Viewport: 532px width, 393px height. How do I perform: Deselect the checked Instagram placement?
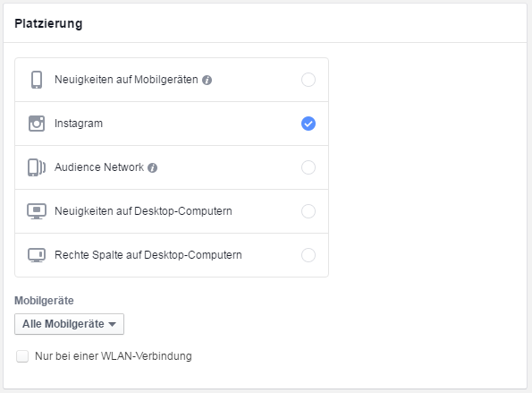pos(308,124)
